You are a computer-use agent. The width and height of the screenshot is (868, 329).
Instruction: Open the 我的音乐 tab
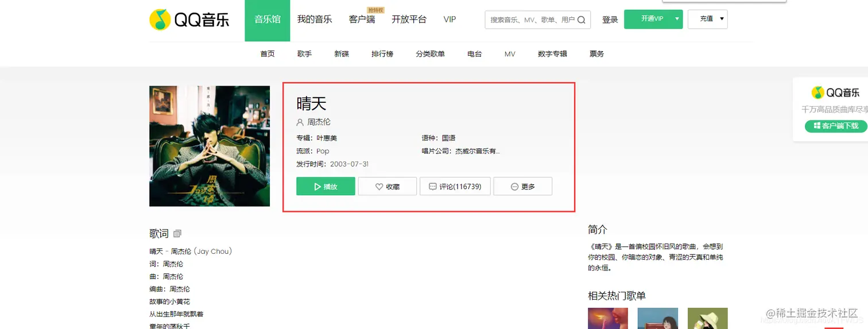pyautogui.click(x=315, y=20)
